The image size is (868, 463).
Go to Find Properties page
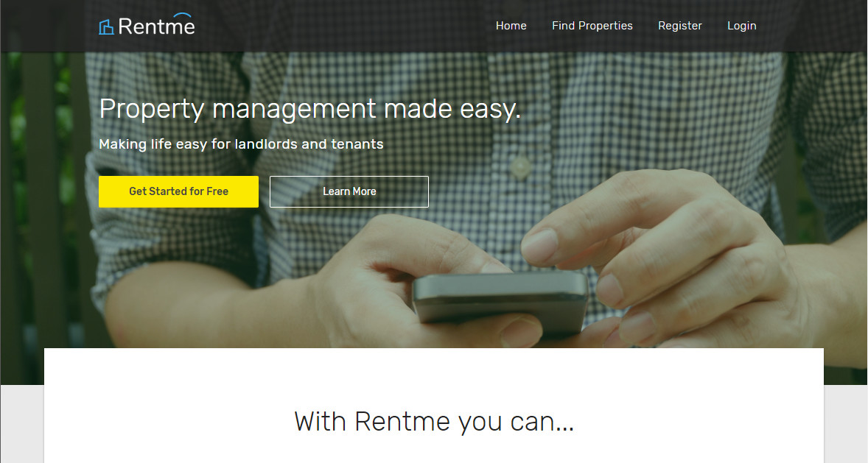(592, 26)
